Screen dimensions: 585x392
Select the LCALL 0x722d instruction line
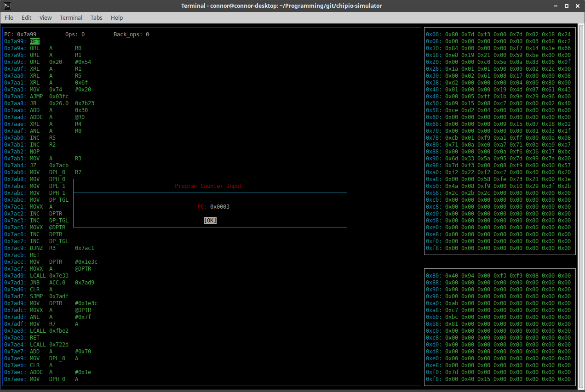[36, 345]
